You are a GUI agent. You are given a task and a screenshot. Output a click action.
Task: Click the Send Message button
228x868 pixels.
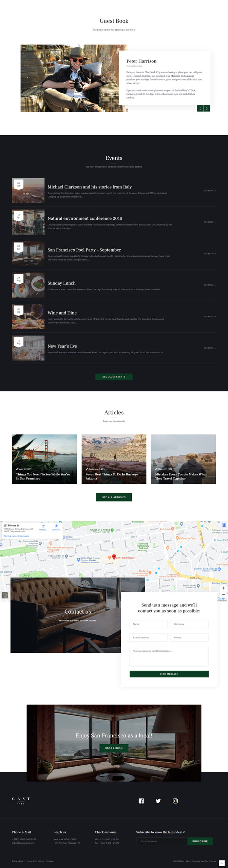(x=169, y=674)
